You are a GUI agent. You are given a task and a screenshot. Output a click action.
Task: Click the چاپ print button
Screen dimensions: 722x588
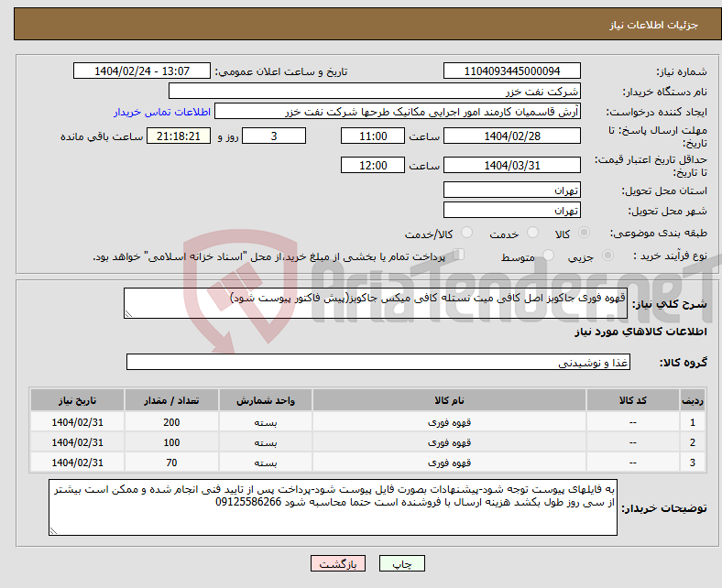[402, 563]
